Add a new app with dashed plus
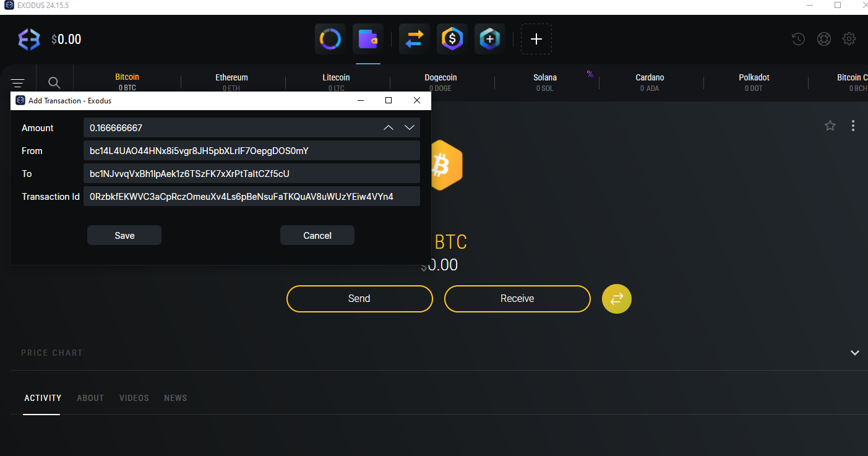This screenshot has width=868, height=456. click(x=536, y=40)
